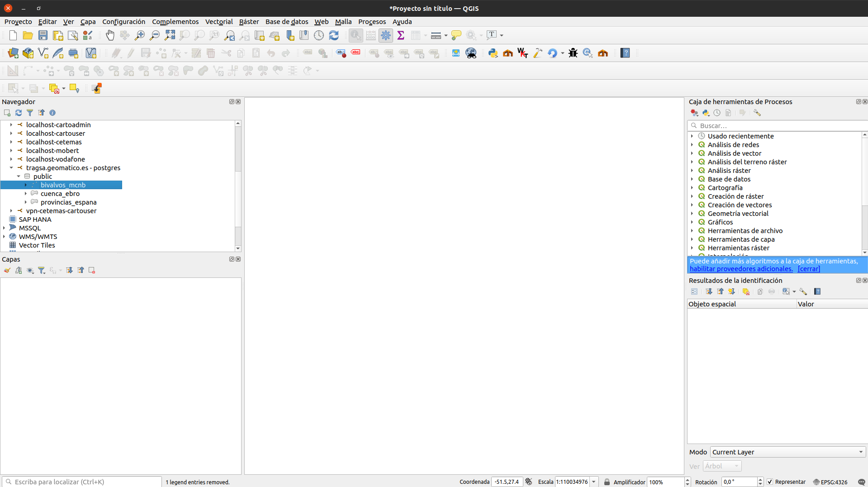Open the Temporal Controller clock icon
The width and height of the screenshot is (868, 487).
(x=319, y=35)
